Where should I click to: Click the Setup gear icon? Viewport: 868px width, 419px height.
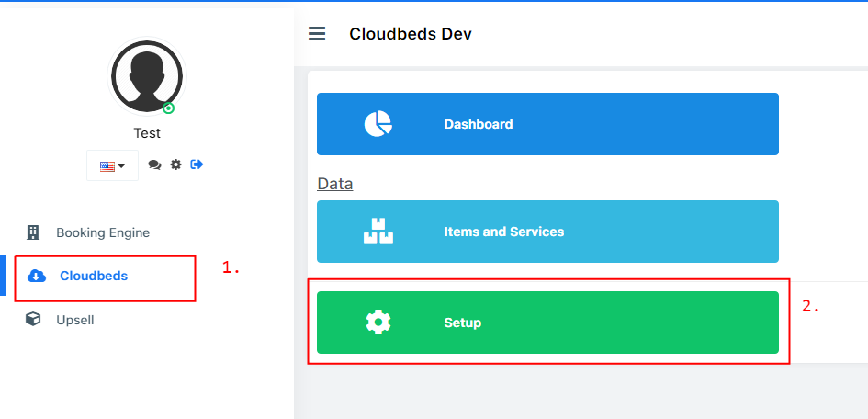tap(378, 323)
